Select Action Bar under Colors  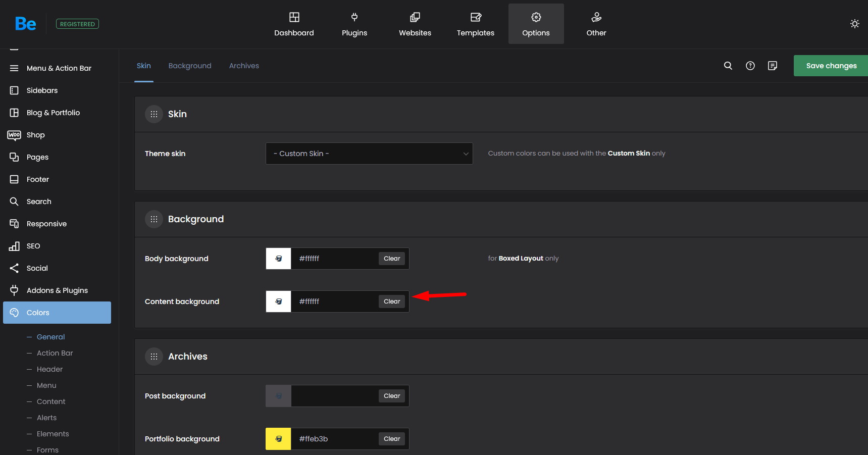tap(55, 353)
